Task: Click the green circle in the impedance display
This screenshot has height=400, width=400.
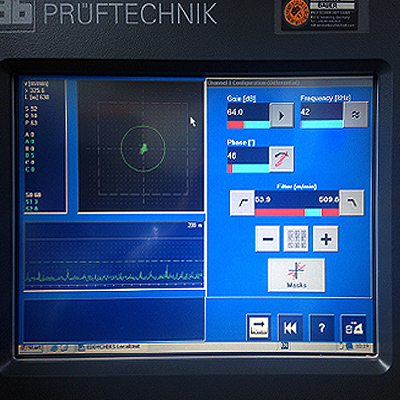Action: coord(143,149)
